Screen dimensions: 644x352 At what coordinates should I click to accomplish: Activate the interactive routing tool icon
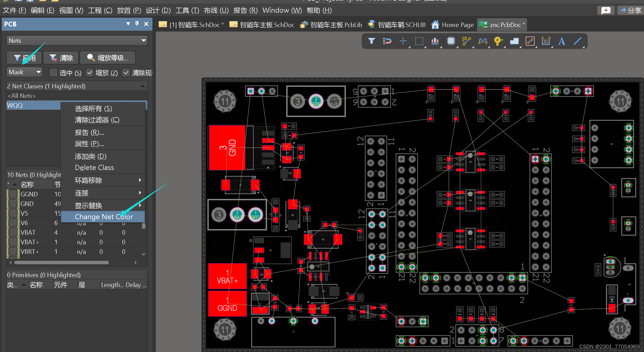pyautogui.click(x=467, y=41)
